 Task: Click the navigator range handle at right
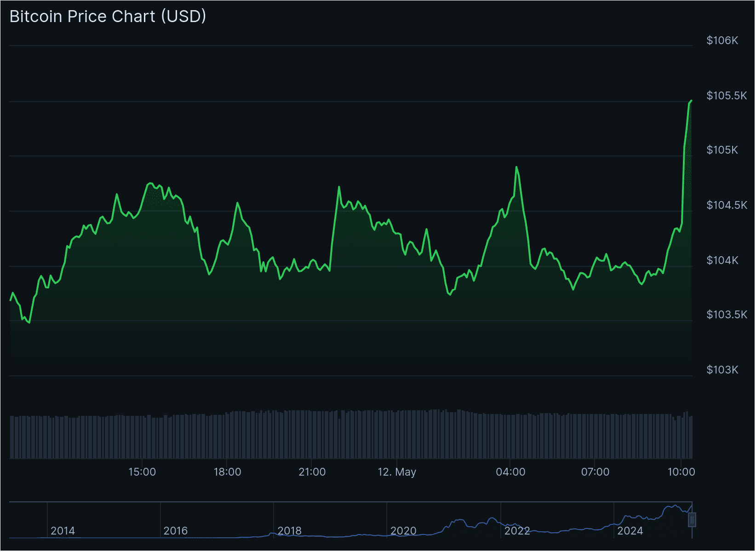(692, 520)
